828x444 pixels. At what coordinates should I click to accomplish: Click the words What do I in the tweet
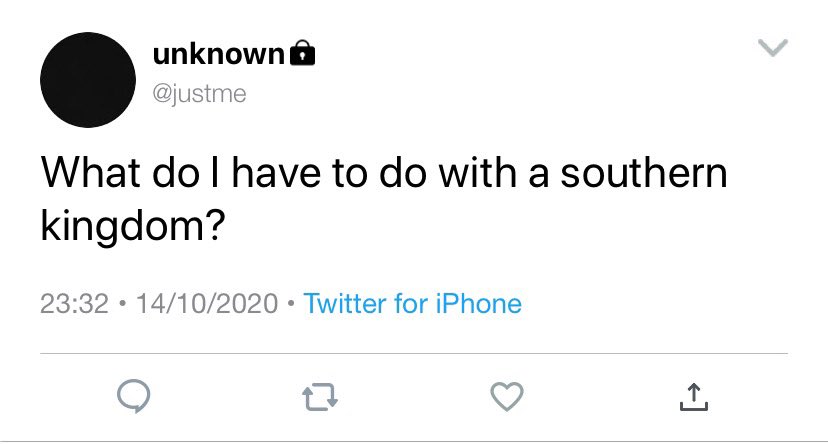pyautogui.click(x=131, y=172)
